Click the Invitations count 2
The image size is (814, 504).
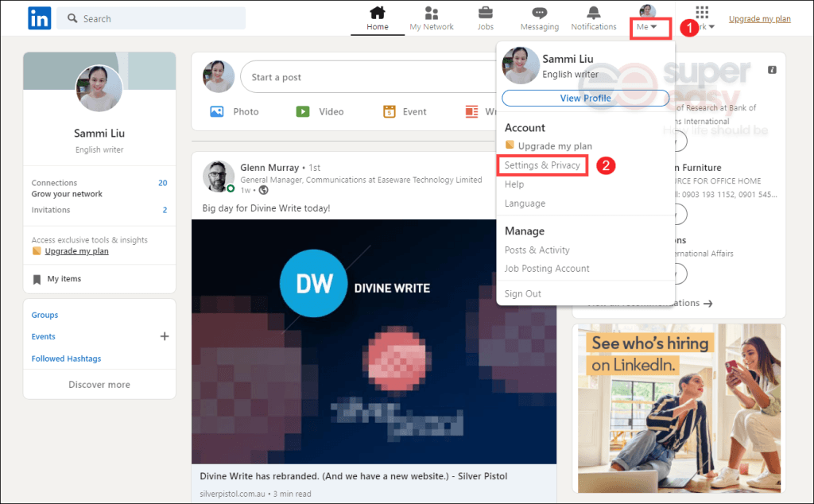coord(165,210)
